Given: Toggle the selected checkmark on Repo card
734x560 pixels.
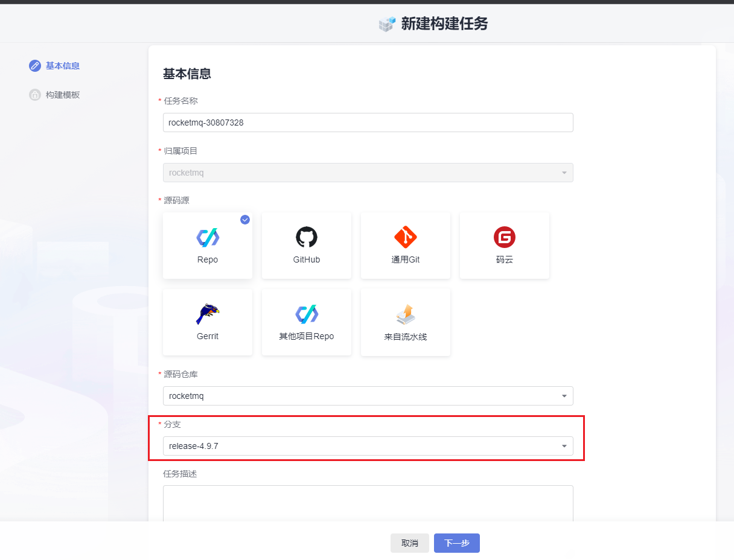Looking at the screenshot, I should [x=245, y=220].
